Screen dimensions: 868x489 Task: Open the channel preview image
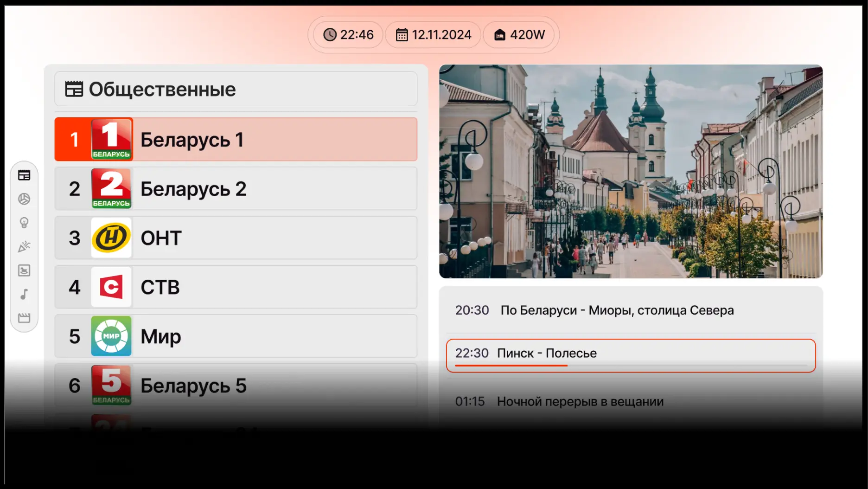(x=631, y=172)
